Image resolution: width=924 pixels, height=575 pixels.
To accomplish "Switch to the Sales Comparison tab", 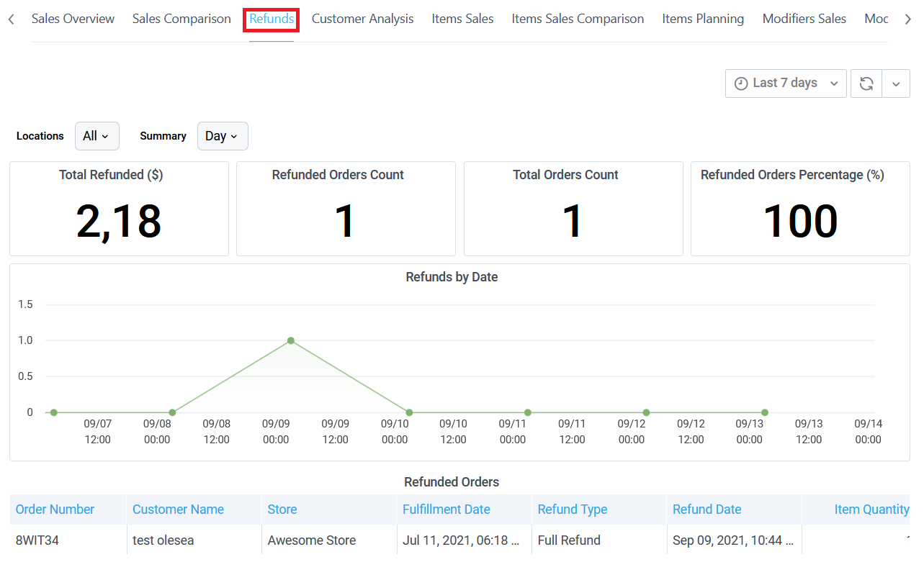I will pos(181,19).
